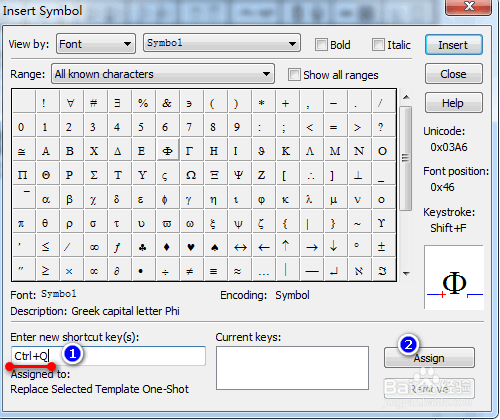
Task: Click the symbol grid scrollbar down arrow
Action: pos(406,273)
